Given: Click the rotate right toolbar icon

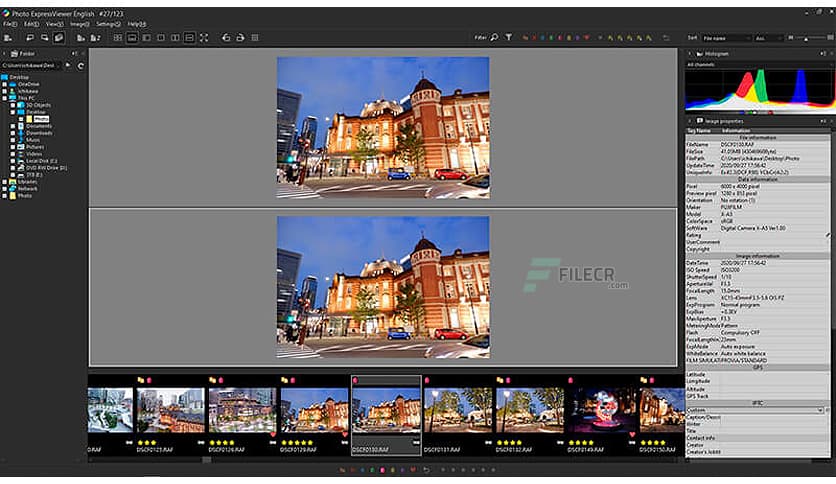Looking at the screenshot, I should tap(240, 38).
